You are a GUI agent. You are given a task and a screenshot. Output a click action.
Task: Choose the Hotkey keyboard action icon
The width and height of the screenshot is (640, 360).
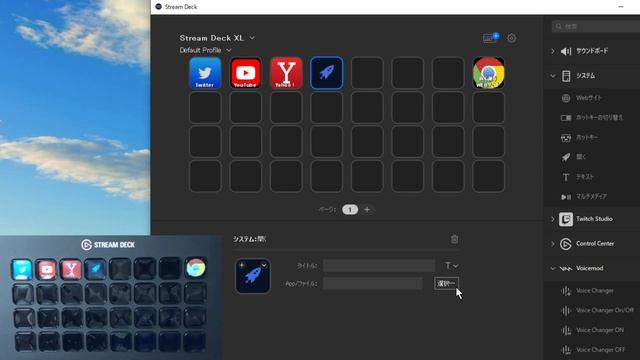566,138
